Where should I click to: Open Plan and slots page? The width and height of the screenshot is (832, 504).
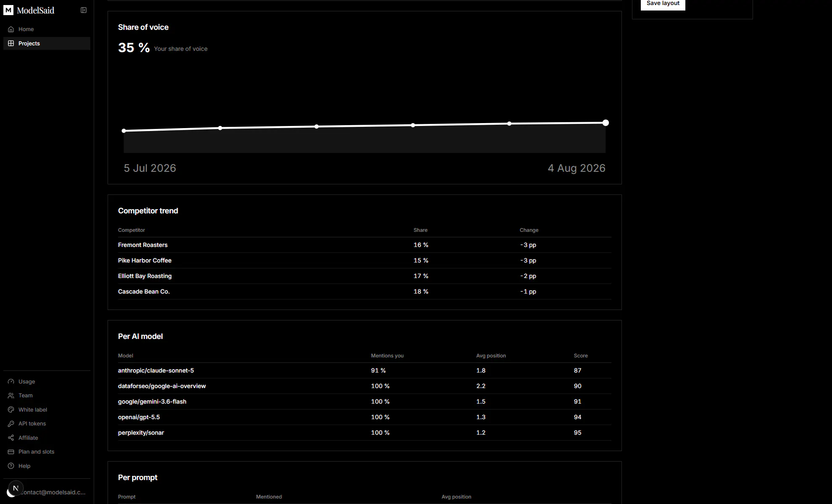point(47,452)
